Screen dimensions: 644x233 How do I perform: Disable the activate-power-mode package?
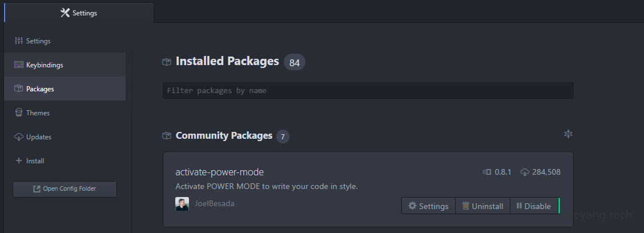tap(534, 206)
